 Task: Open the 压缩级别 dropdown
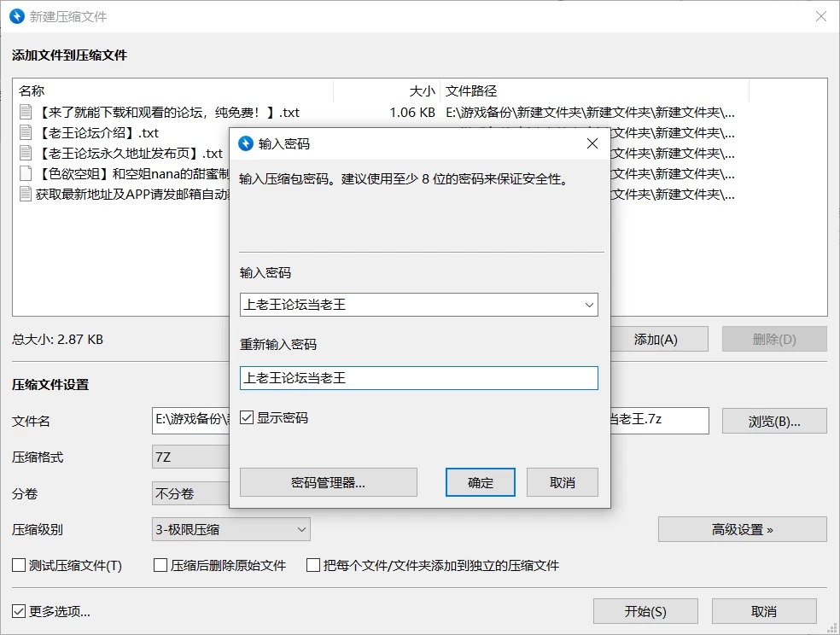point(230,529)
